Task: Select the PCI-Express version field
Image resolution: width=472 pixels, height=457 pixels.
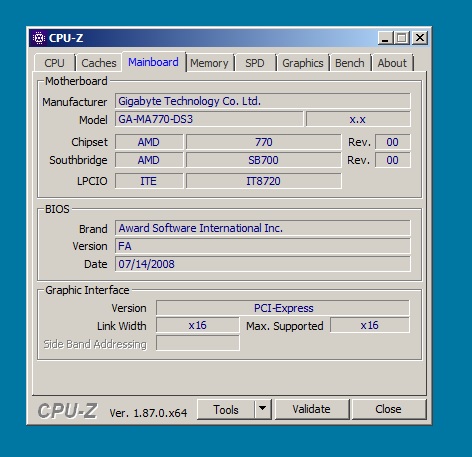Action: pyautogui.click(x=283, y=308)
